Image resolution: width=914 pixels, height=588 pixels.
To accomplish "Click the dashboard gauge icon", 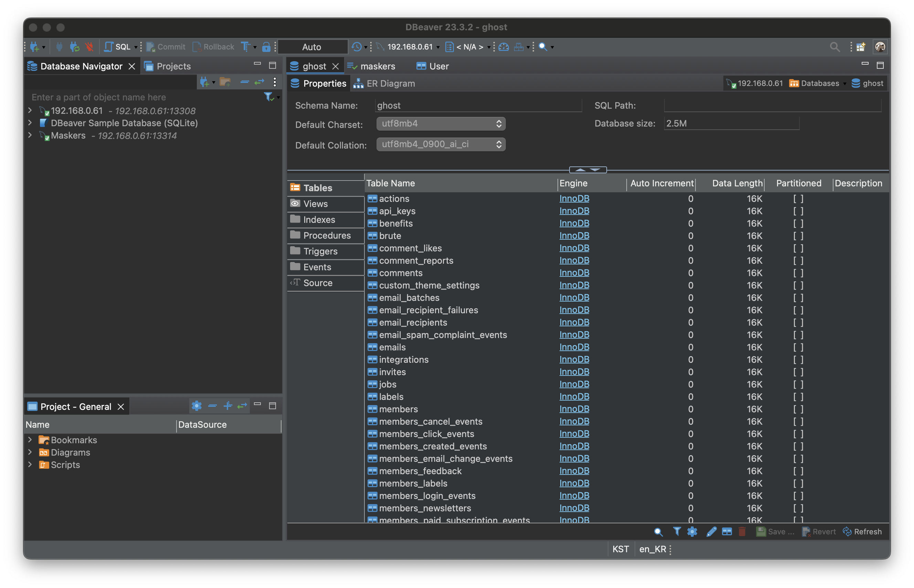I will [503, 47].
